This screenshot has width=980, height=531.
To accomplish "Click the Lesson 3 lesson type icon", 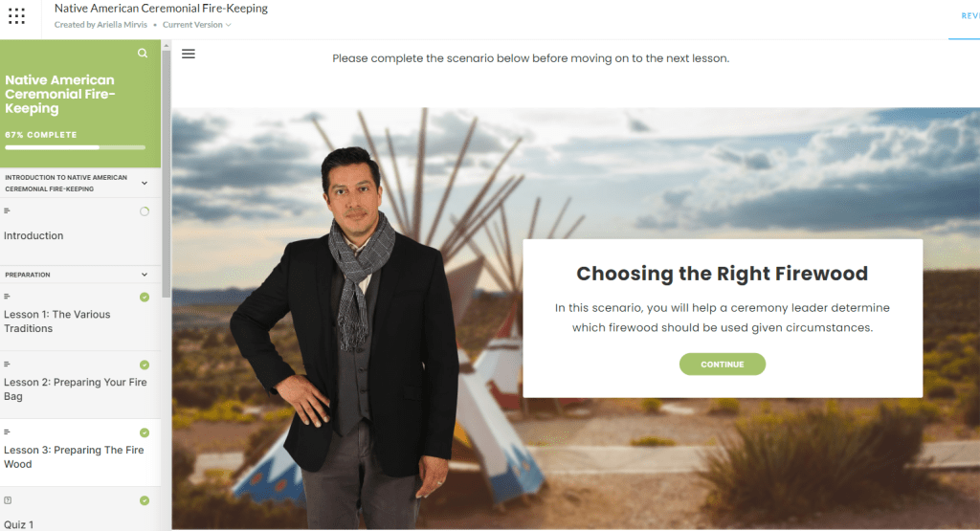I will pos(7,431).
